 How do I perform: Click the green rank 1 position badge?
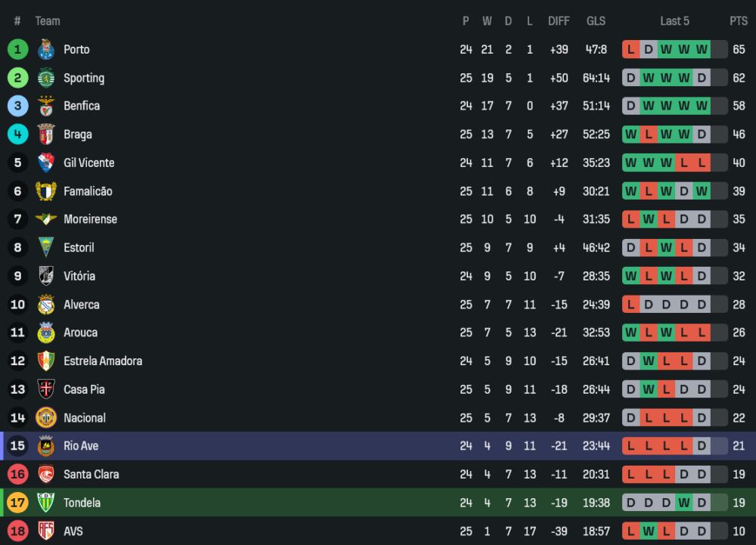pos(17,50)
